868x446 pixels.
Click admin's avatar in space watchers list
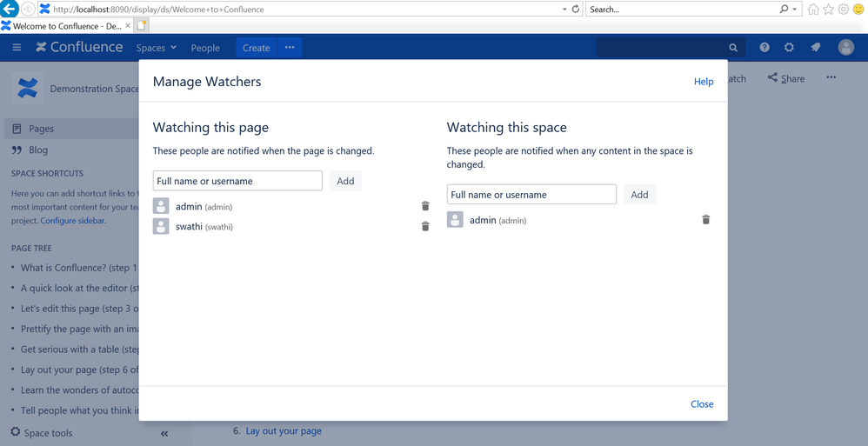(455, 220)
